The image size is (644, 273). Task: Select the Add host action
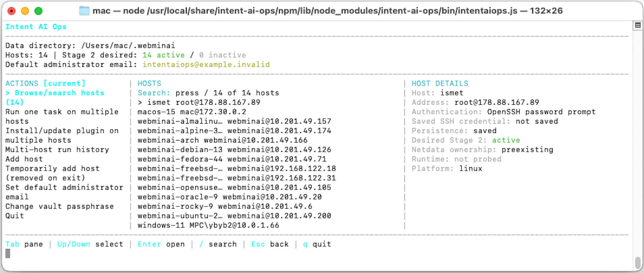(24, 159)
